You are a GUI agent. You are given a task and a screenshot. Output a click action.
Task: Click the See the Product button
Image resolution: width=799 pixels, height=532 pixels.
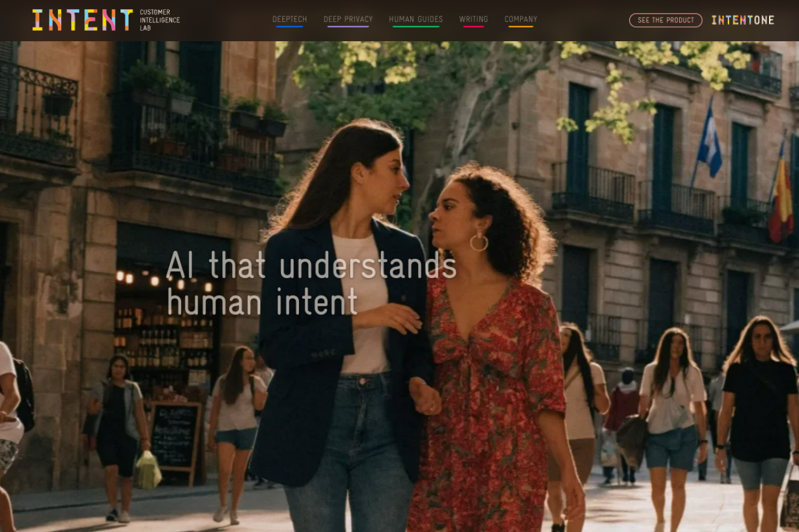[665, 20]
